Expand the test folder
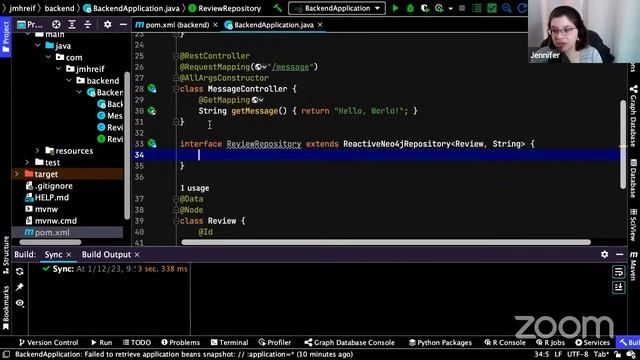 (x=27, y=162)
